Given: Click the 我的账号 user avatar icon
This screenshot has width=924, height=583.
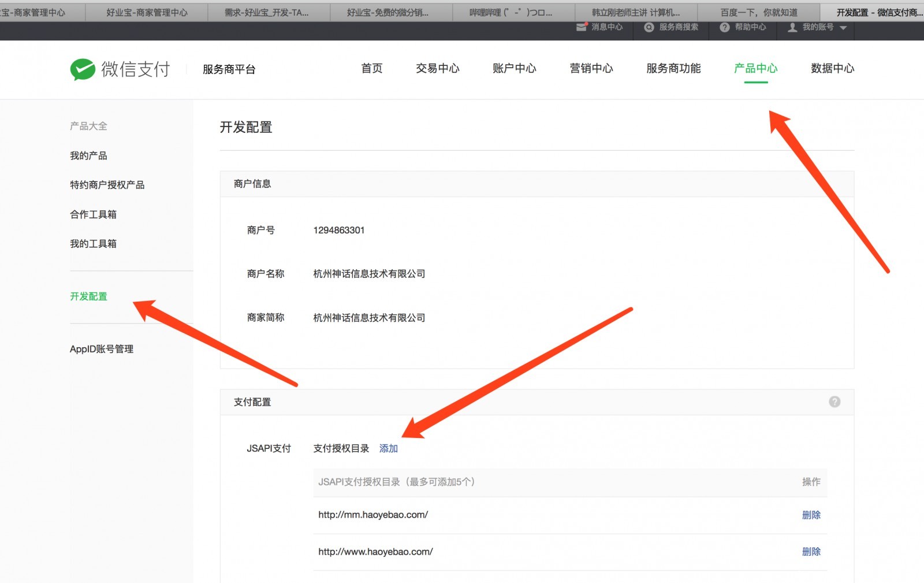Looking at the screenshot, I should (792, 27).
